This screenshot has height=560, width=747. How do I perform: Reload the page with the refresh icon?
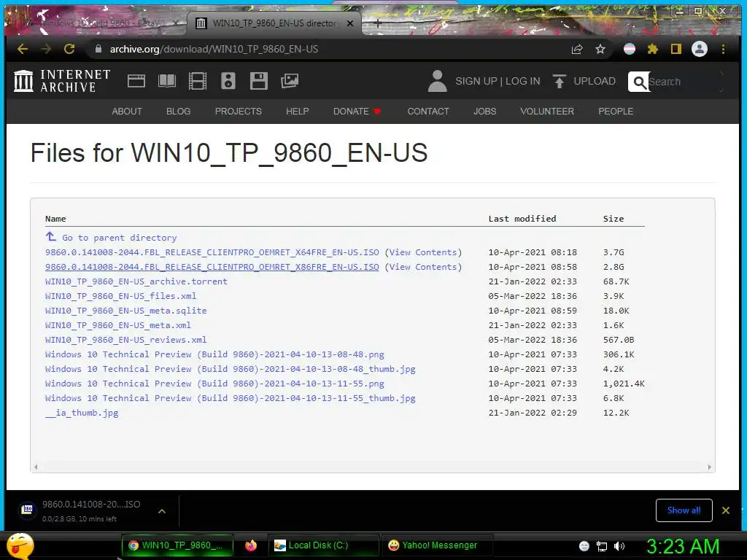(69, 49)
